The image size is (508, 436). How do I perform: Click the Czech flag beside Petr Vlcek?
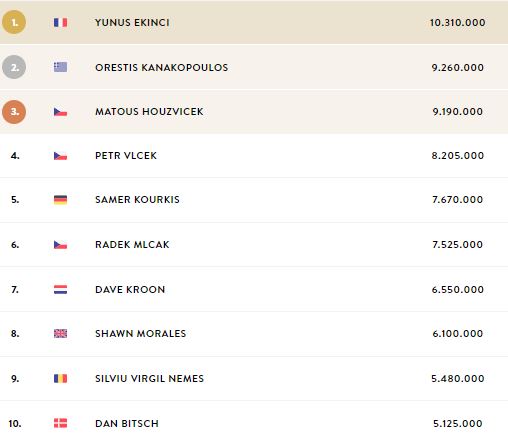click(60, 156)
